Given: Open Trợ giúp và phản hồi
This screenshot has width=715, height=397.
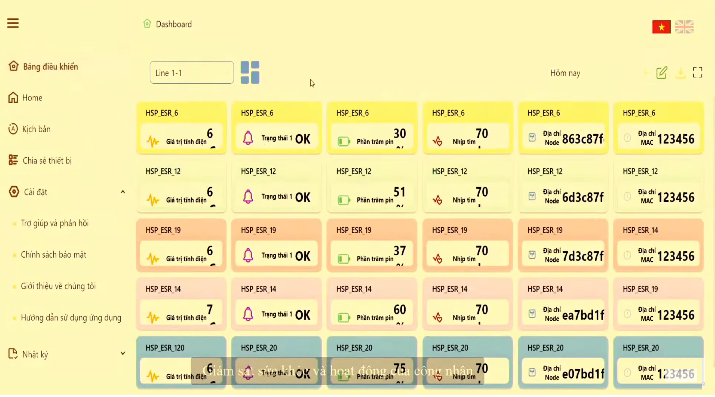Looking at the screenshot, I should coord(54,223).
